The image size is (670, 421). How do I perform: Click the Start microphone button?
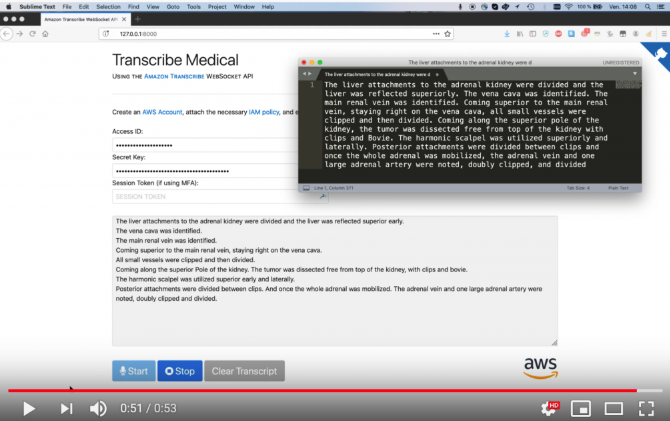tap(134, 371)
